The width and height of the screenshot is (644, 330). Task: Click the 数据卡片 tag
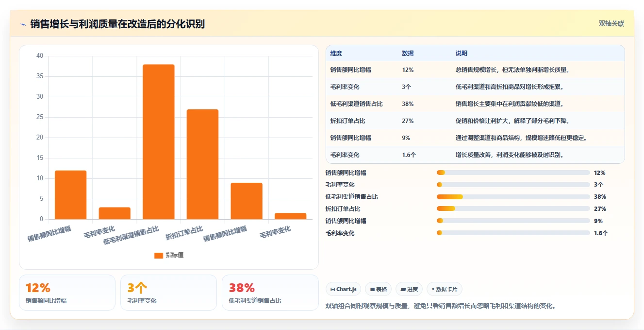pos(444,289)
